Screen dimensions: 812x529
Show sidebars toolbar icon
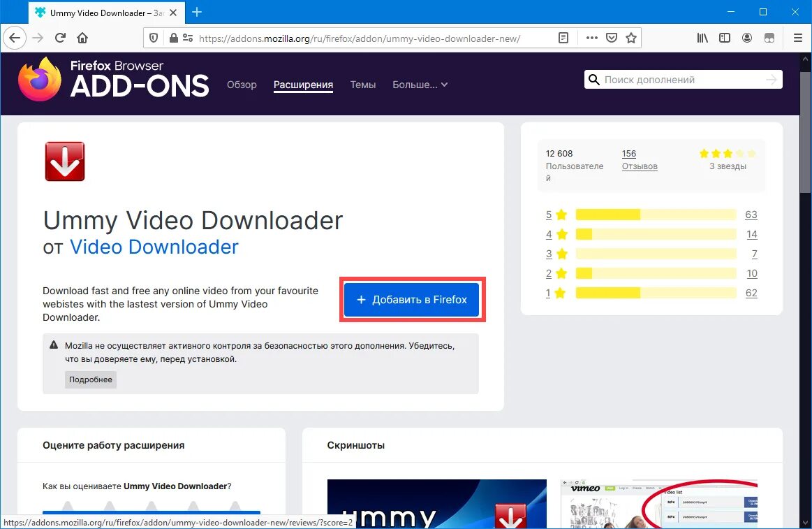click(725, 38)
